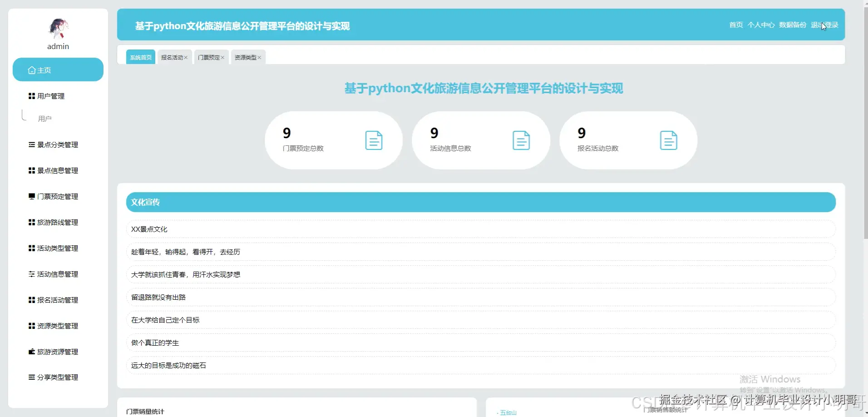The width and height of the screenshot is (868, 417).
Task: Open the 做个真正的学生 article
Action: click(x=481, y=343)
